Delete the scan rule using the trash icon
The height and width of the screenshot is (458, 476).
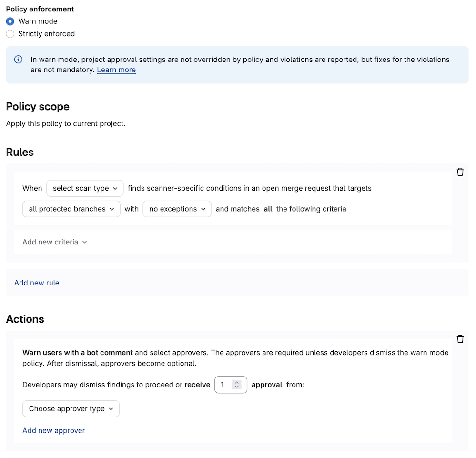pos(460,172)
